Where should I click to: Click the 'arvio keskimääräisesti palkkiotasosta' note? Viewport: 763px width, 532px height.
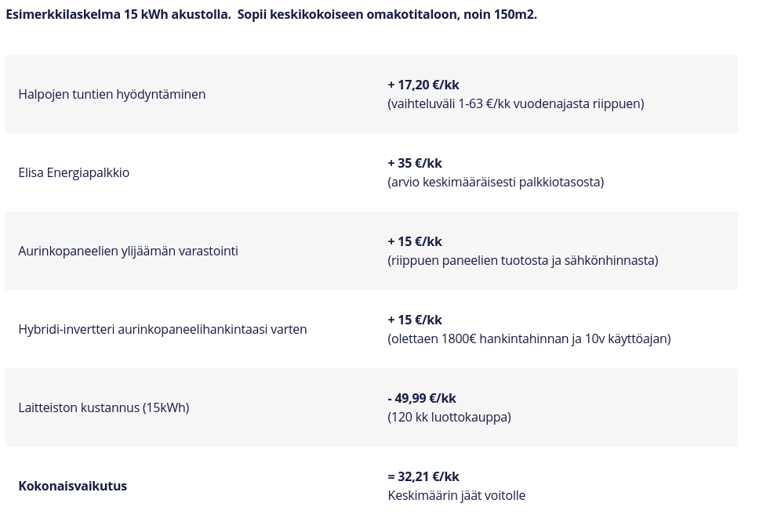(x=496, y=182)
